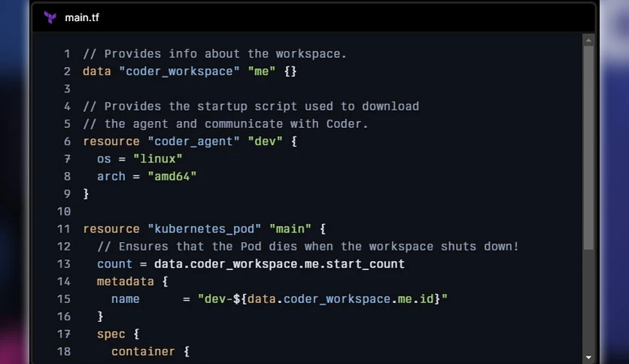Click the comment 'Ensures that the Pod dies...'
629x364 pixels.
pos(308,247)
